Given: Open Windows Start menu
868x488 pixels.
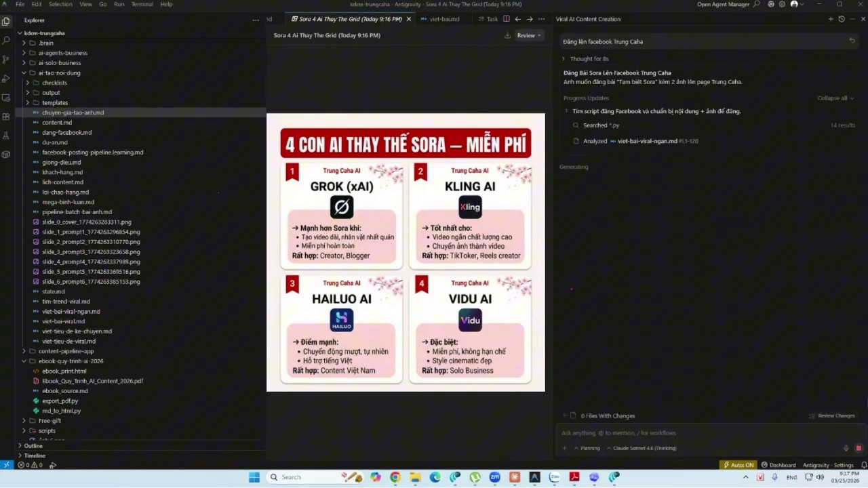Looking at the screenshot, I should (x=254, y=477).
